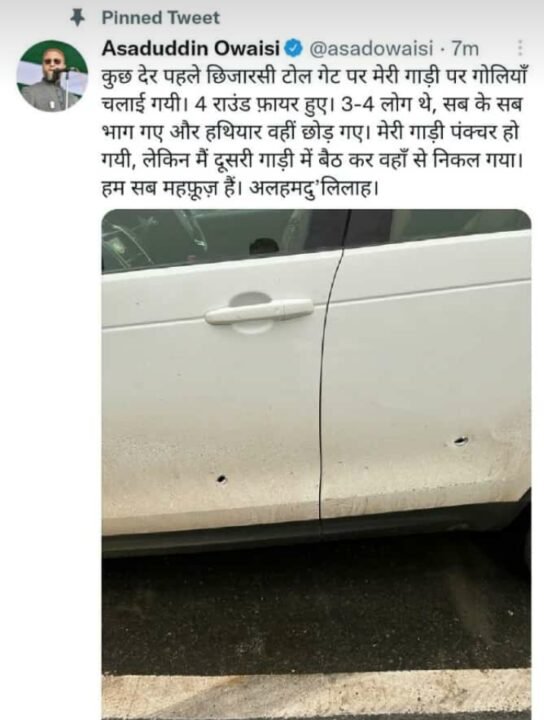Open the @asadowaisi handle link
This screenshot has height=720, width=544.
point(371,48)
